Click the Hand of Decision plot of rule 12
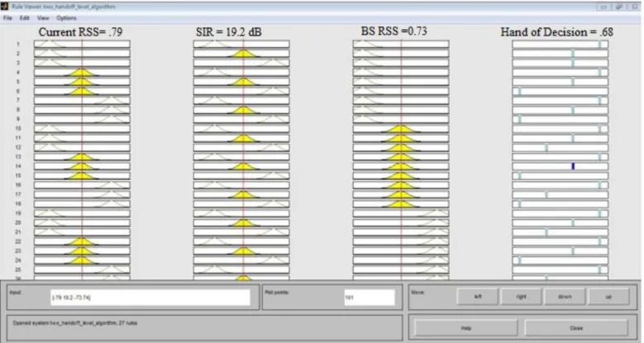This screenshot has height=343, width=644. point(561,147)
